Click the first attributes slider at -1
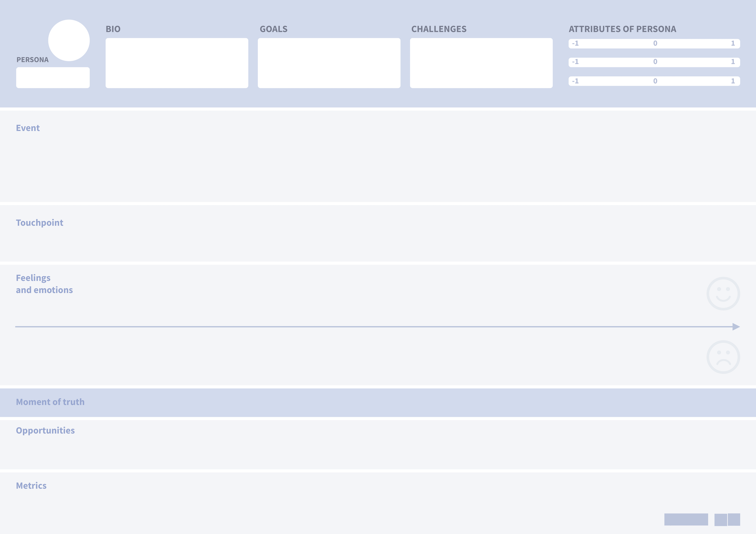This screenshot has height=534, width=756. pyautogui.click(x=575, y=43)
